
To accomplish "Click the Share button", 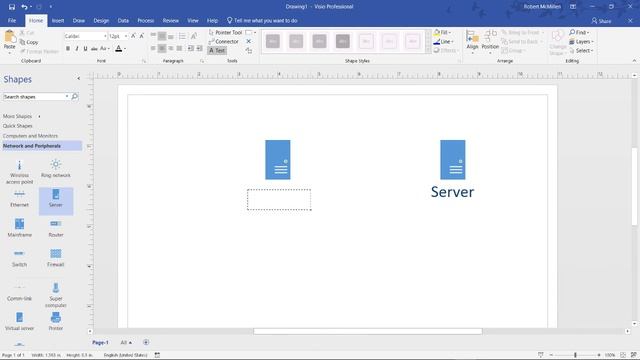I will pyautogui.click(x=601, y=20).
